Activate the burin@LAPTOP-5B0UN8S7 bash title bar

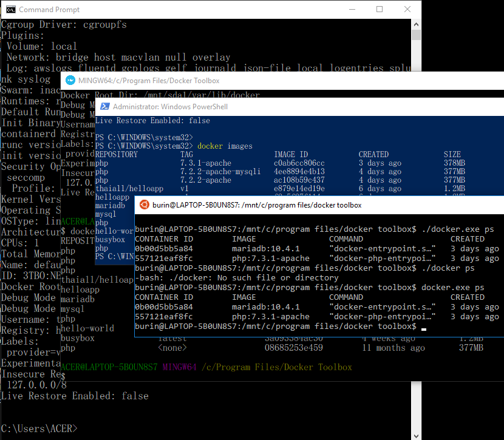pos(257,205)
